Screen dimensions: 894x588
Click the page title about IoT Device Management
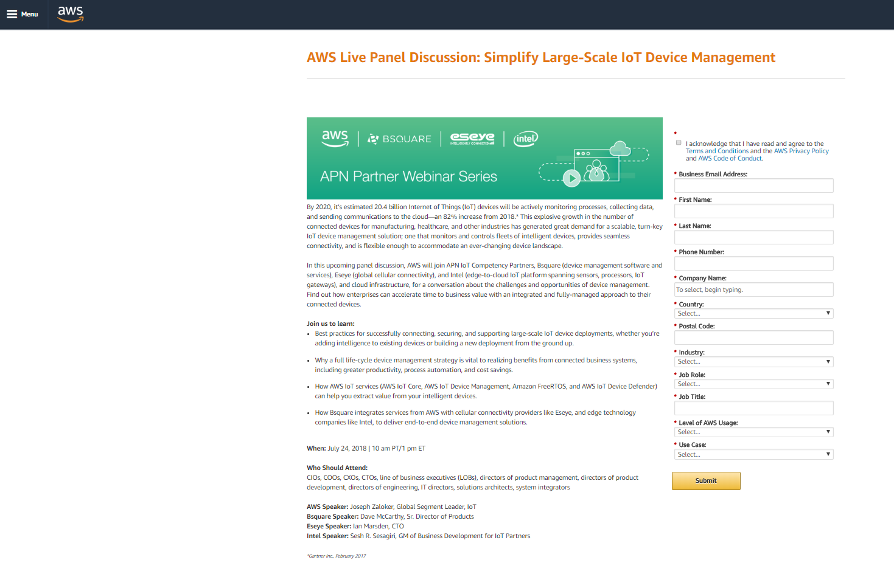coord(541,58)
